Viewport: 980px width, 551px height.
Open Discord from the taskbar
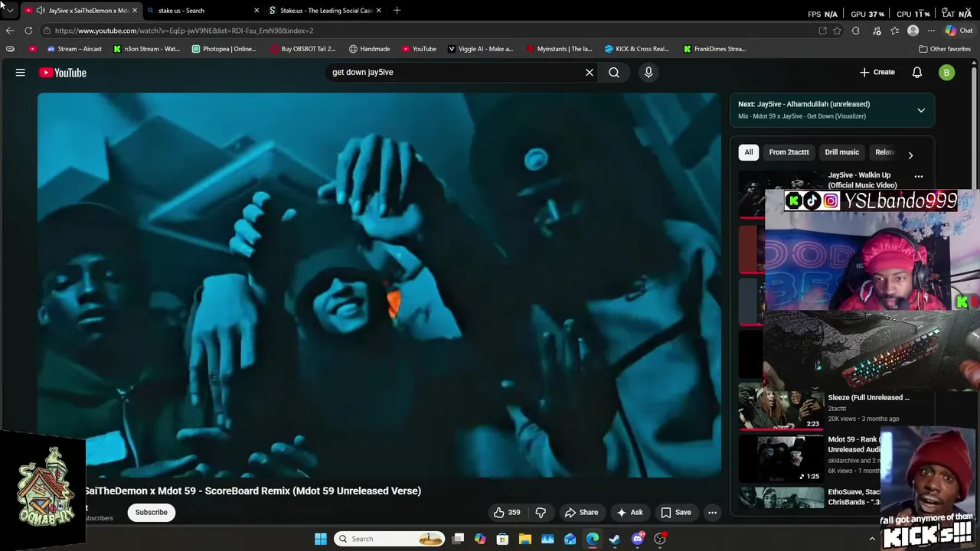point(638,539)
